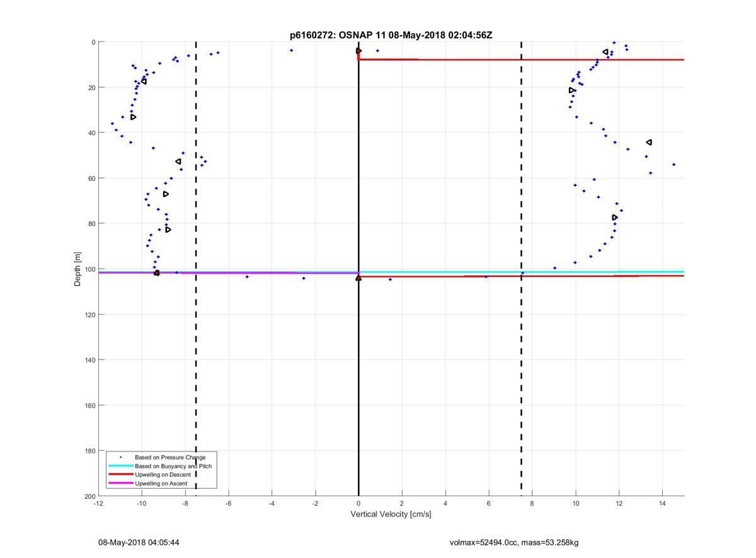This screenshot has width=756, height=558.
Task: Click legend entry 'Based on Pressure Change'
Action: (x=170, y=457)
